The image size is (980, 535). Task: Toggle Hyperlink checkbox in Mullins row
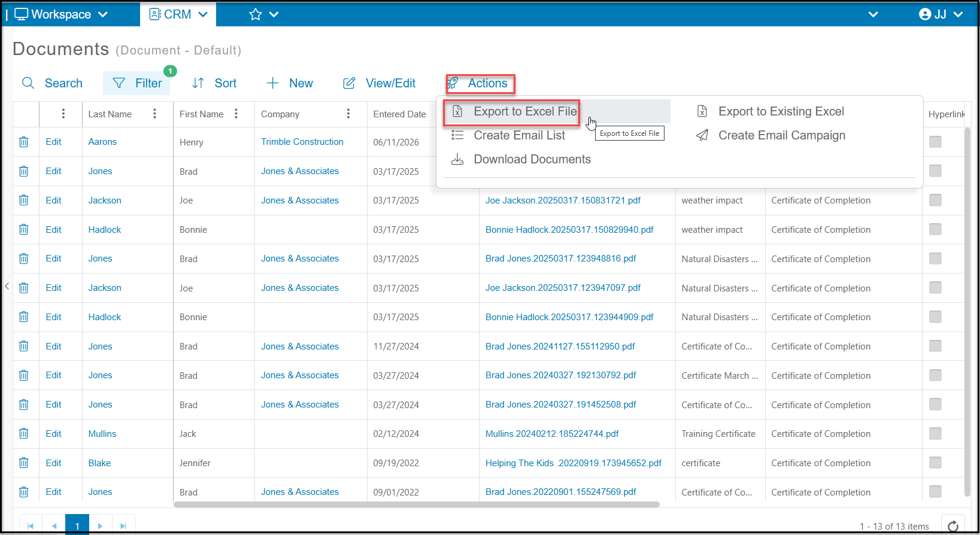[x=935, y=433]
